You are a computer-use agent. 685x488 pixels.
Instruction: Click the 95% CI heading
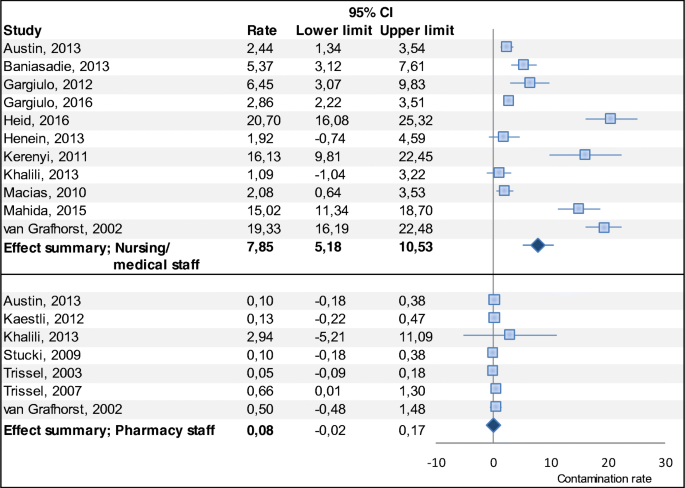367,11
